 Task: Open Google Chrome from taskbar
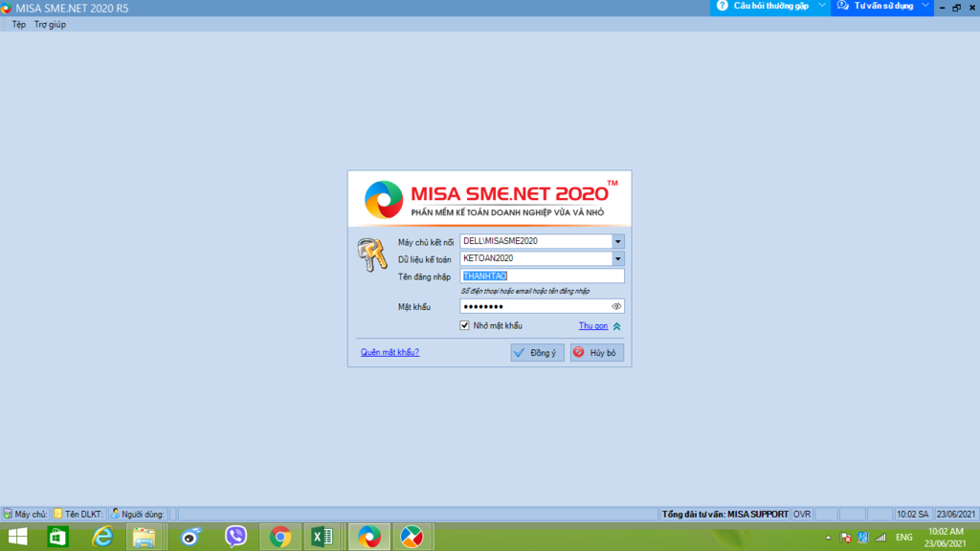pyautogui.click(x=280, y=537)
